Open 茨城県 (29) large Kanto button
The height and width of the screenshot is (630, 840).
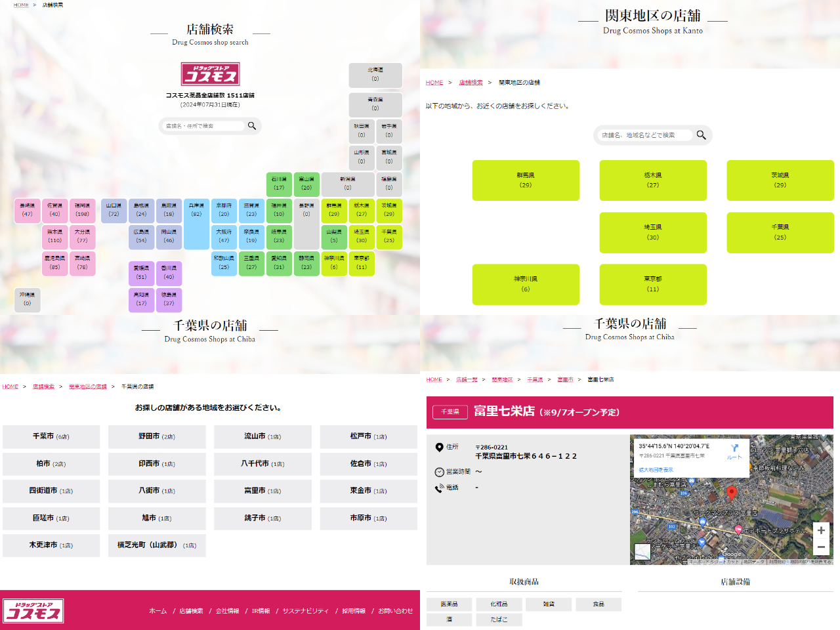[x=780, y=180]
